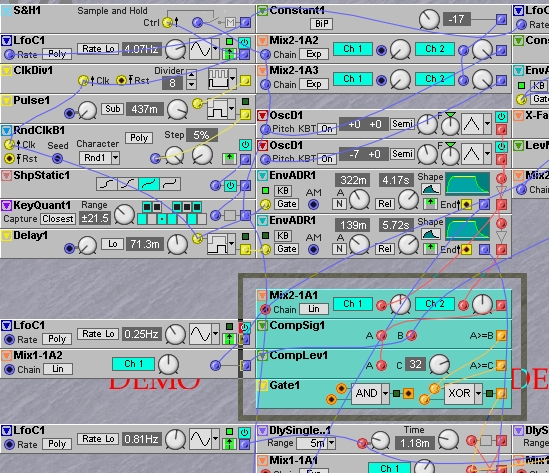The width and height of the screenshot is (549, 473).
Task: Click the ClkDiv1 yellow output connector
Action: pos(245,81)
